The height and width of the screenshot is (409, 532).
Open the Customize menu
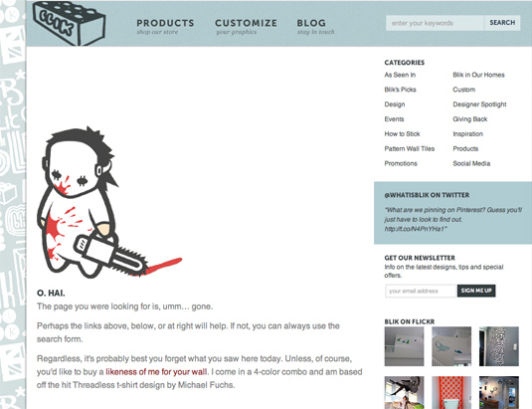point(246,27)
